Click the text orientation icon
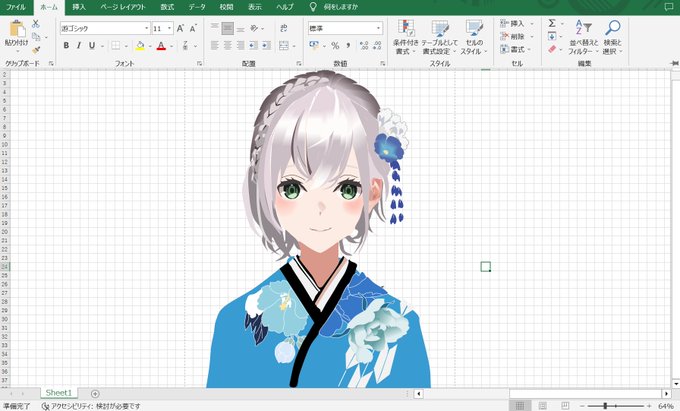Image resolution: width=680 pixels, height=411 pixels. [x=255, y=28]
